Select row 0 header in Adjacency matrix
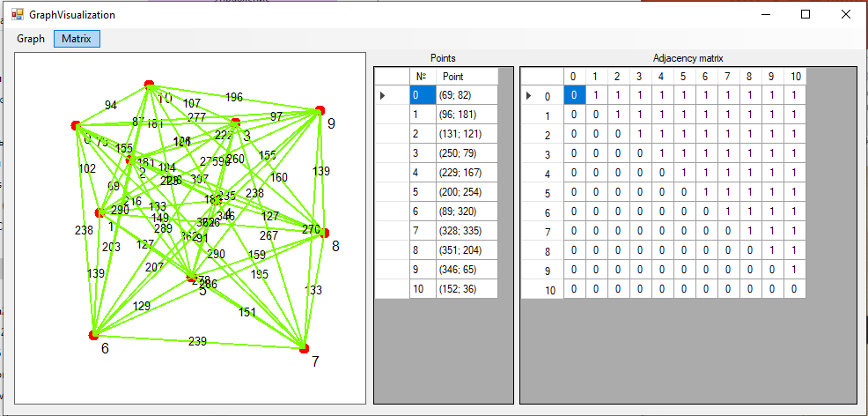The height and width of the screenshot is (416, 868). point(541,95)
